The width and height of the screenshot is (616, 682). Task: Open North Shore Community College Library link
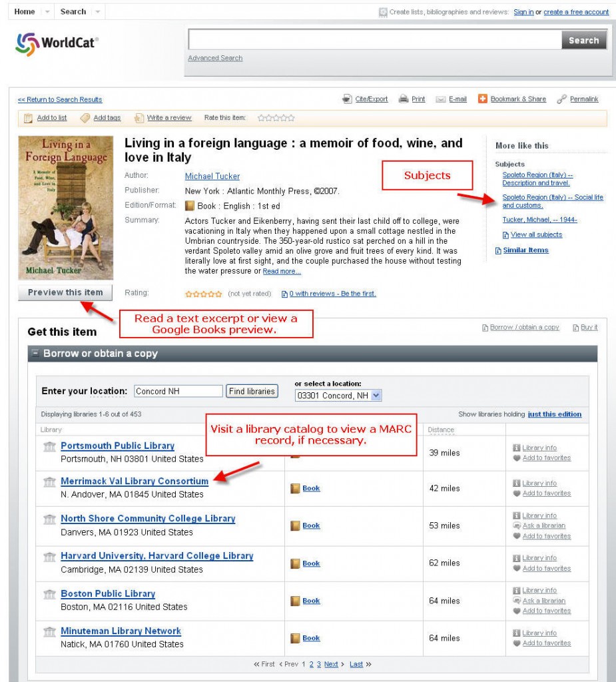[x=148, y=518]
